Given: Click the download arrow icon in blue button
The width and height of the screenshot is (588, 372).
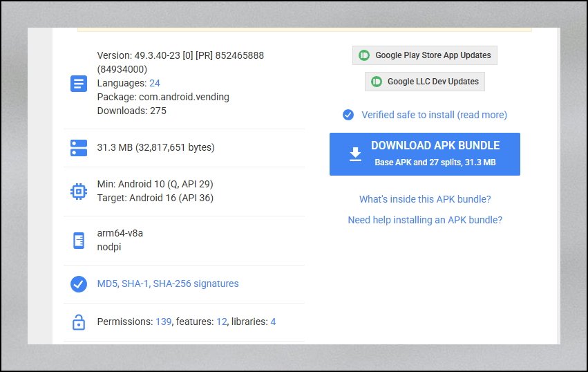Looking at the screenshot, I should click(x=355, y=154).
